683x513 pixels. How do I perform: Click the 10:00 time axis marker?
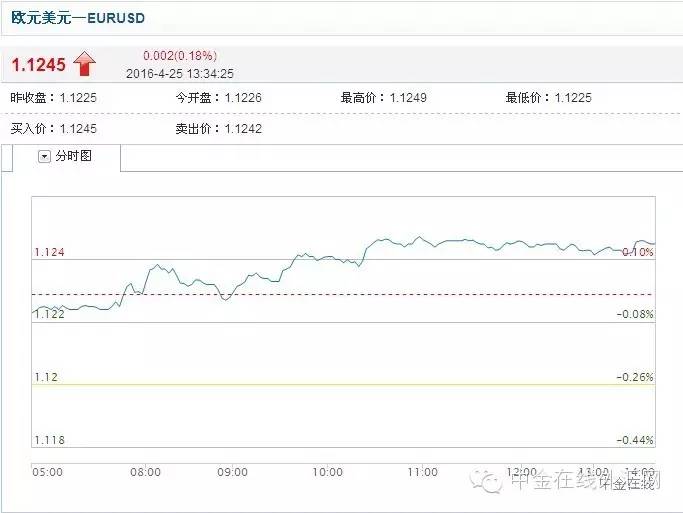pyautogui.click(x=328, y=472)
